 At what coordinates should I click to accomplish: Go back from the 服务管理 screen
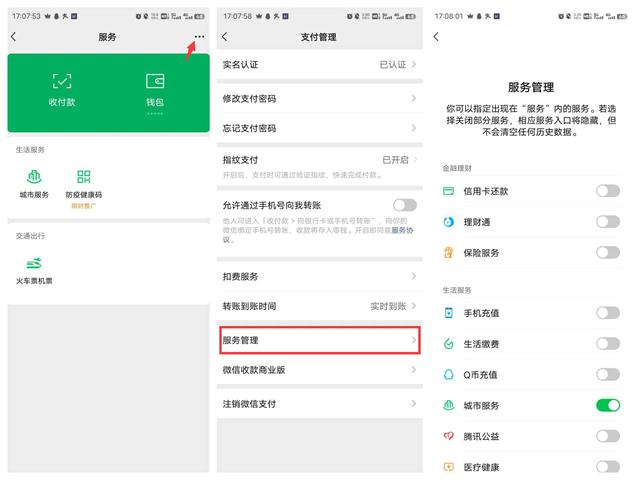[436, 37]
